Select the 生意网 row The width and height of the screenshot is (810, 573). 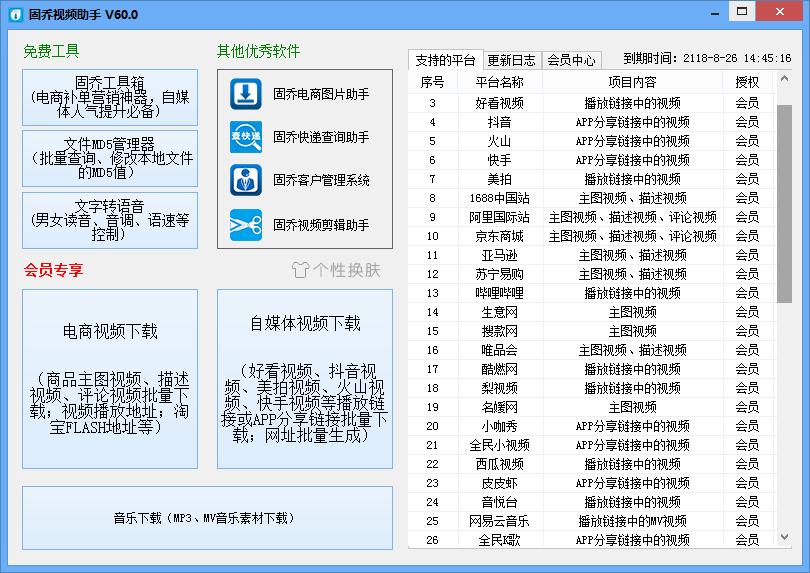[591, 312]
